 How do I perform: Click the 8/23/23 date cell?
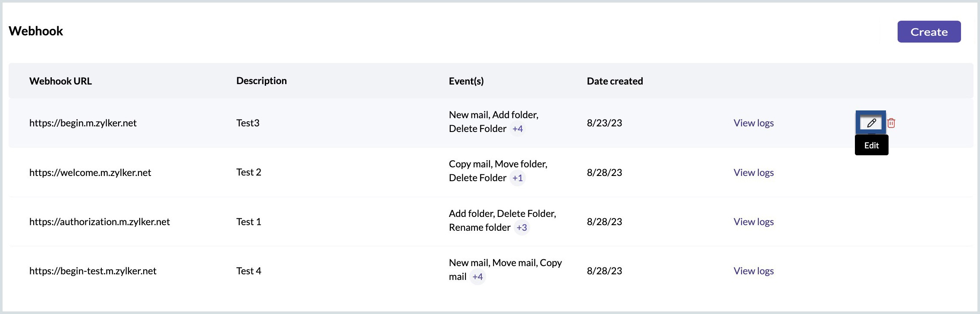click(x=604, y=123)
